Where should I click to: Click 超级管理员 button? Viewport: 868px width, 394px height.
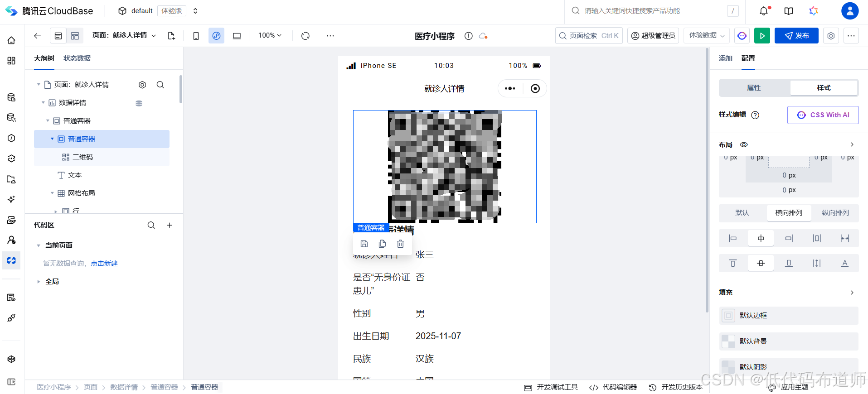pyautogui.click(x=653, y=35)
